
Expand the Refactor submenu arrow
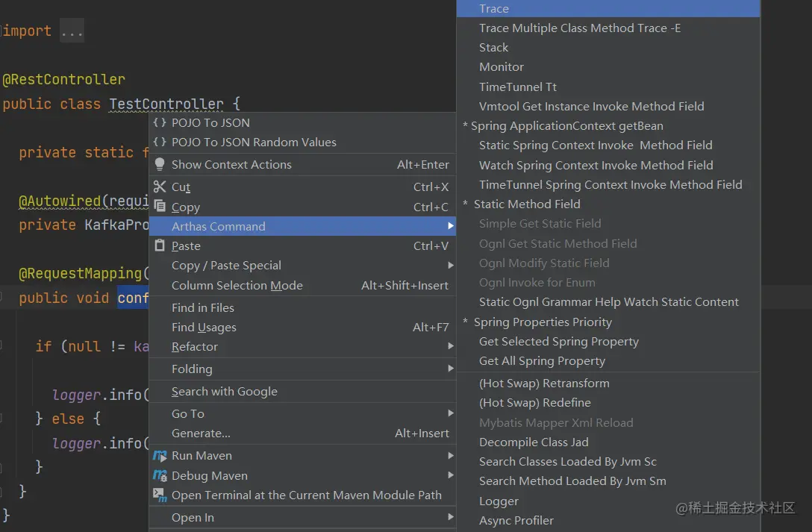(451, 345)
